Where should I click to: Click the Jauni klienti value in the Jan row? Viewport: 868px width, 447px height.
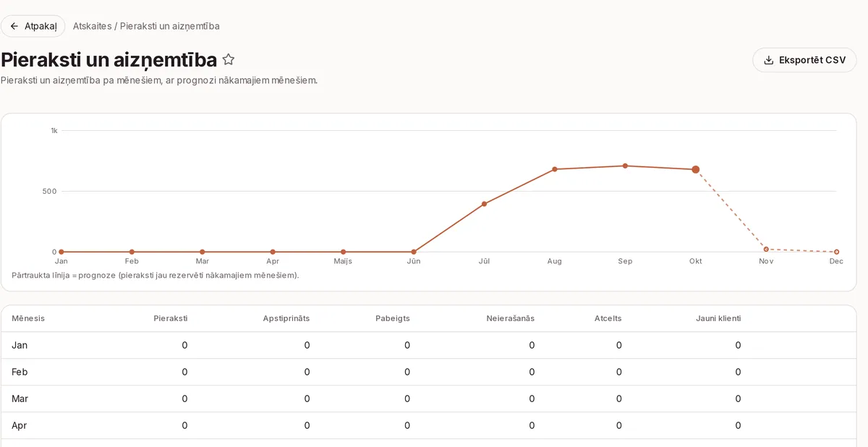coord(738,345)
